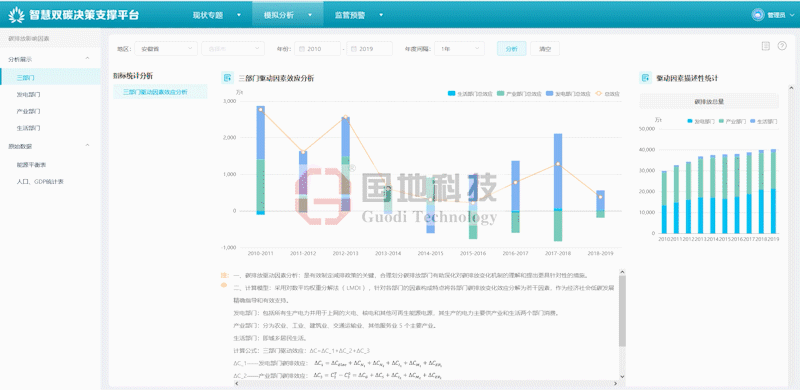Open the 模拟分析 top menu
Viewport: 800px width, 390px height.
tap(287, 15)
